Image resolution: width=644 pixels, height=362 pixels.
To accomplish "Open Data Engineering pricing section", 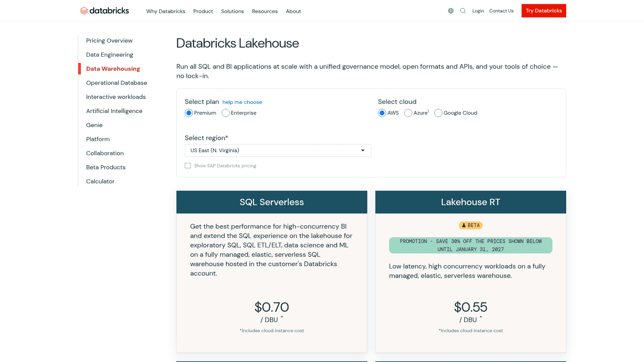I will coord(110,55).
